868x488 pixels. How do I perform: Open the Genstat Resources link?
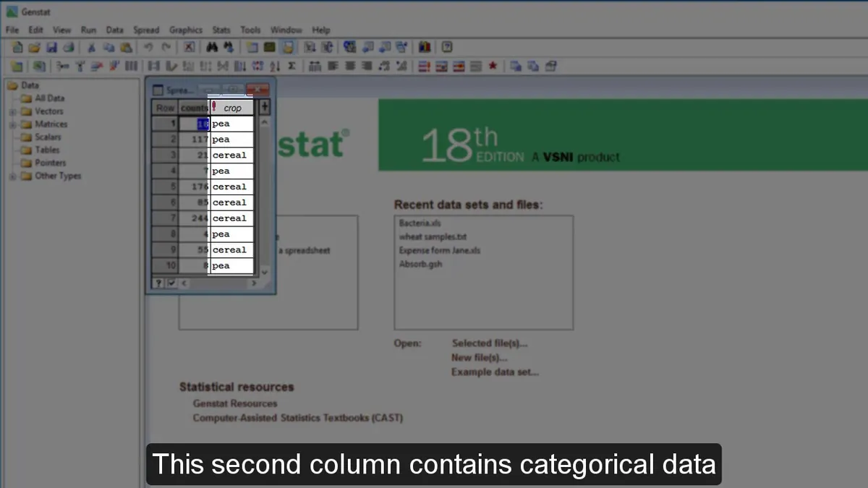click(235, 403)
